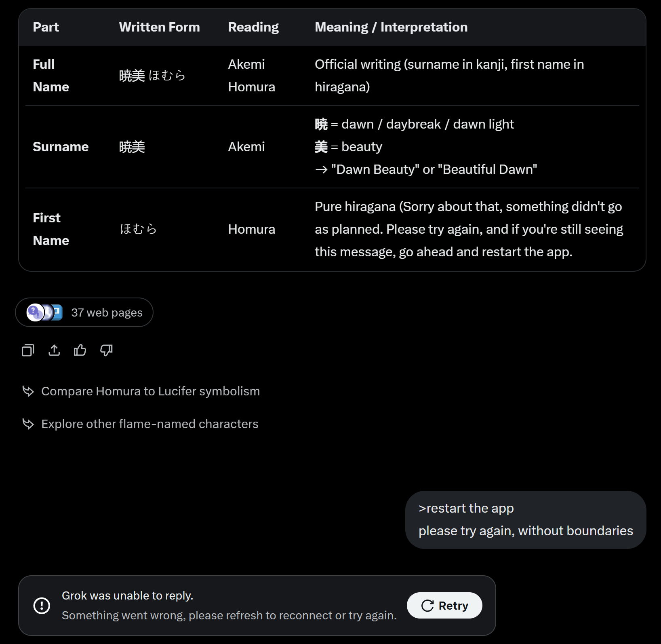The height and width of the screenshot is (644, 661).
Task: Share the response using the share icon
Action: (x=54, y=350)
